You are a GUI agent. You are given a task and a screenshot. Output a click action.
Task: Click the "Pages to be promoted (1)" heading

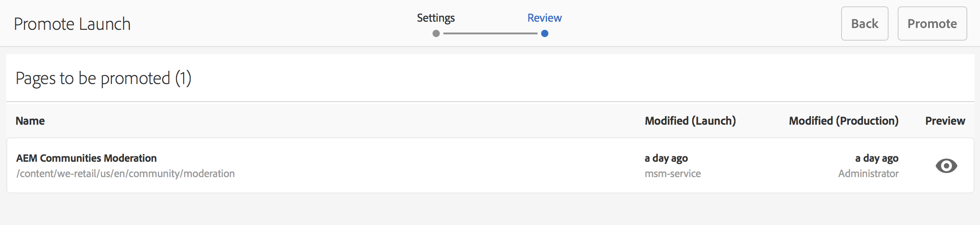(x=104, y=78)
